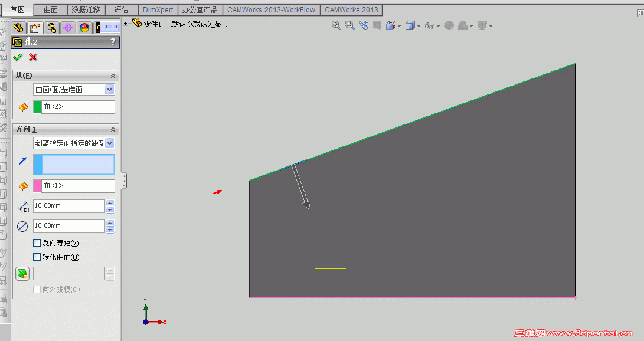
Task: Click the blue direction selection swatch
Action: (x=37, y=165)
